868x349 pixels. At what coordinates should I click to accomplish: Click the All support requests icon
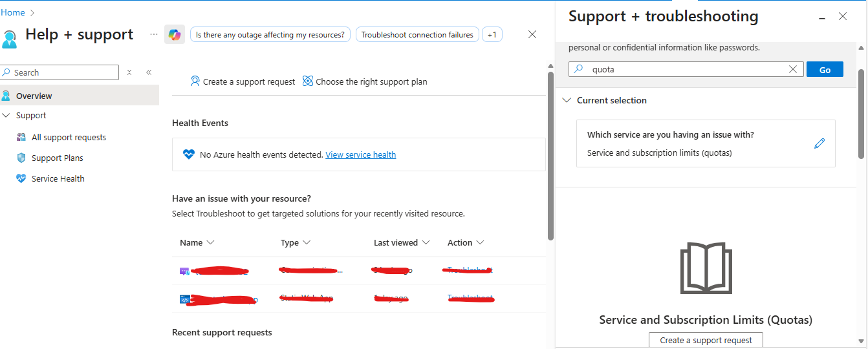21,138
